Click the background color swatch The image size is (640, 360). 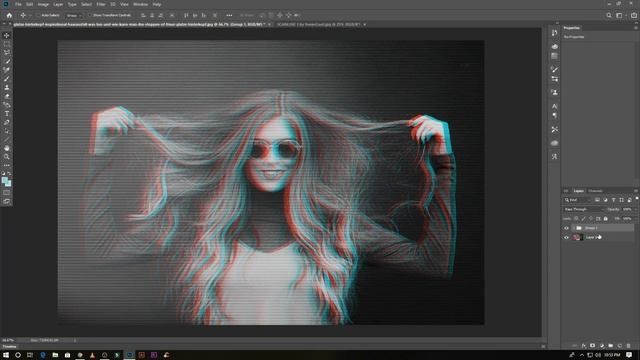pyautogui.click(x=9, y=184)
